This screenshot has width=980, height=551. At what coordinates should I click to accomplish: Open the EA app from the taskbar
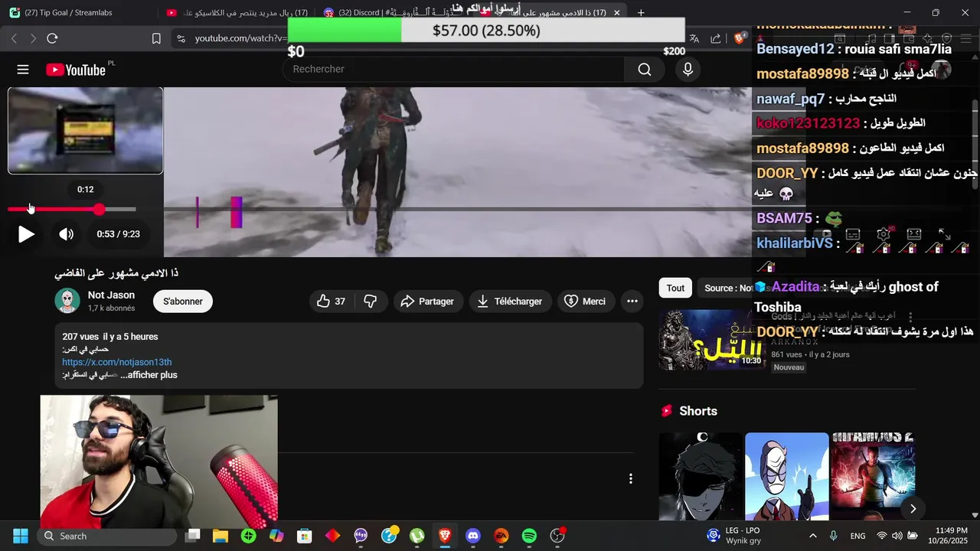[x=501, y=536]
